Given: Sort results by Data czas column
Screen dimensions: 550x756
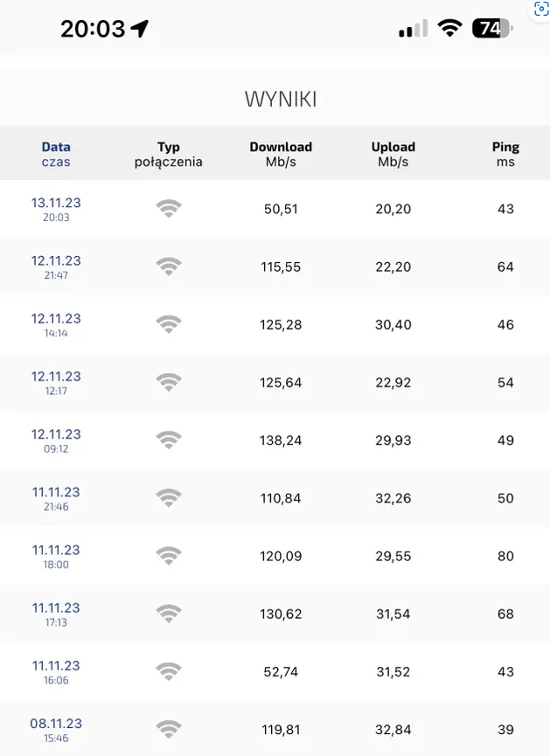Looking at the screenshot, I should pyautogui.click(x=56, y=154).
